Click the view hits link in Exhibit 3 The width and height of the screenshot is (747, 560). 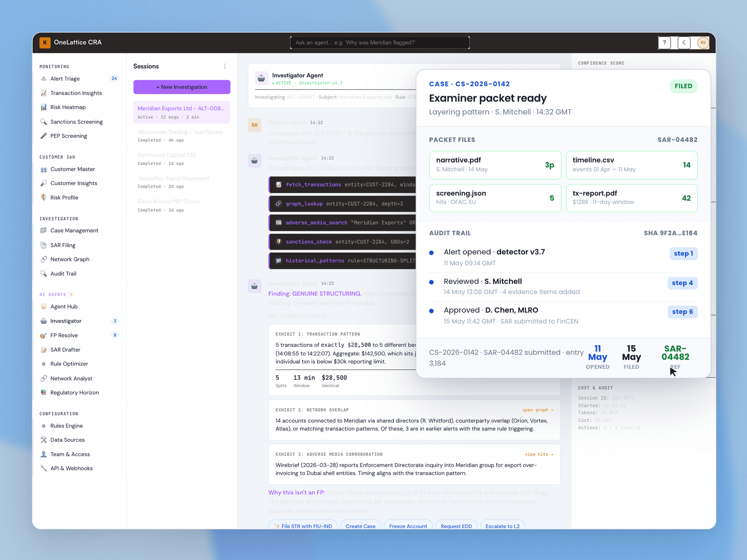coord(539,454)
